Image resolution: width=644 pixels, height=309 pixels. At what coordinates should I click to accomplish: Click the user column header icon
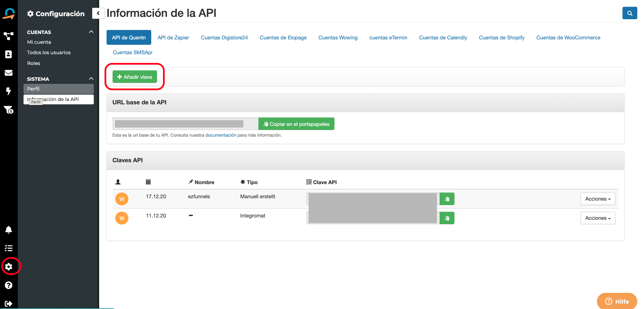(x=118, y=182)
